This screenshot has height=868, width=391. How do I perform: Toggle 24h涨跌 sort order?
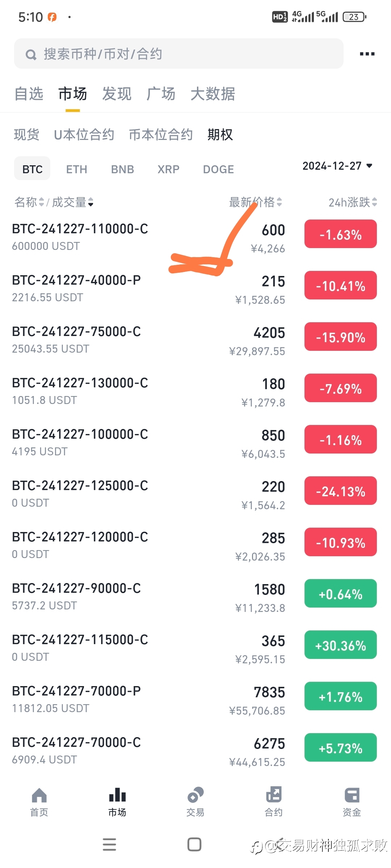pos(374,202)
